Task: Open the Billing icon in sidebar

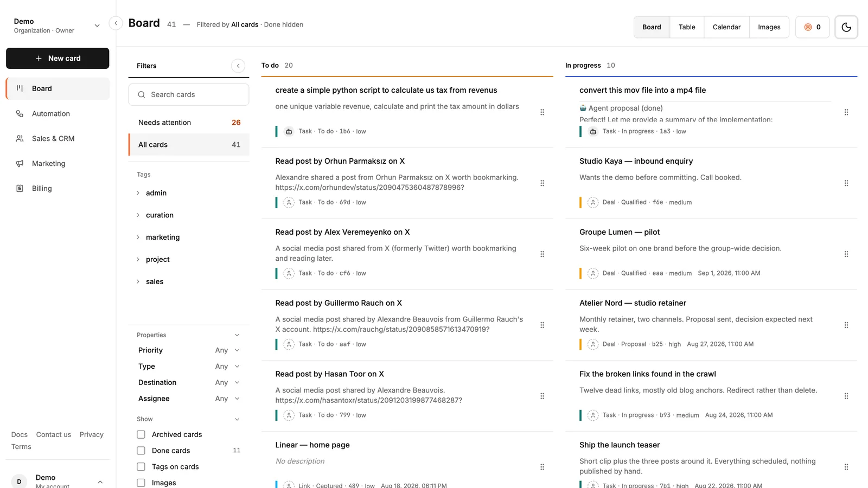Action: click(x=20, y=188)
